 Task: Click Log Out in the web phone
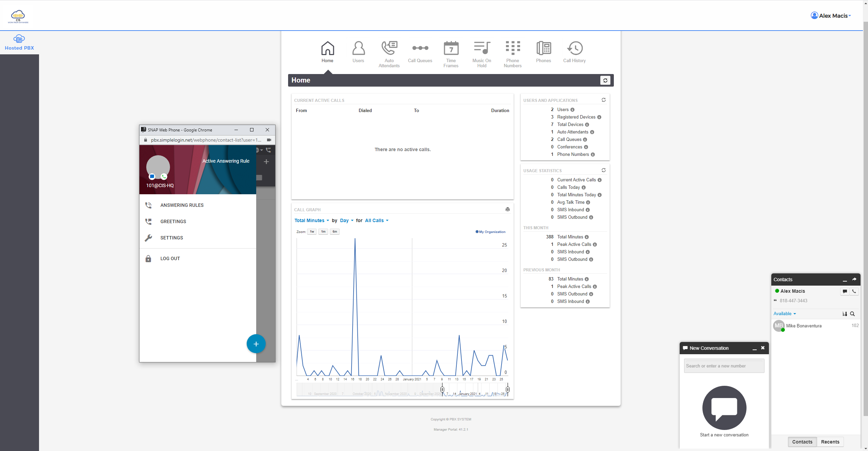tap(170, 259)
